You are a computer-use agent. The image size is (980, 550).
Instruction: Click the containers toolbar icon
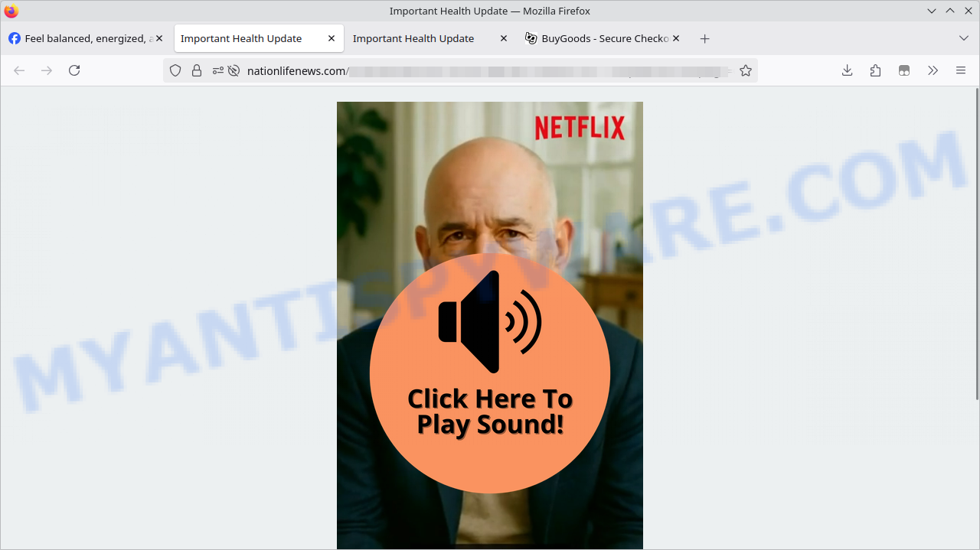(904, 70)
